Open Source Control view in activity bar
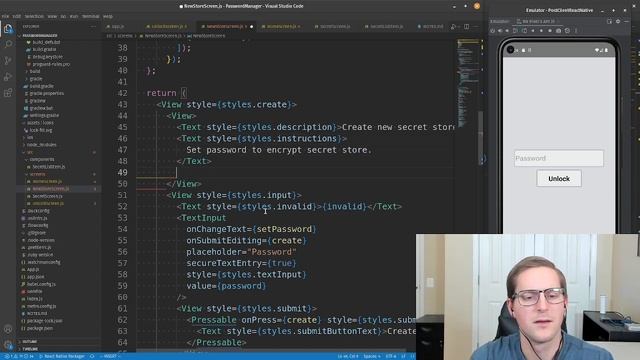 point(8,60)
